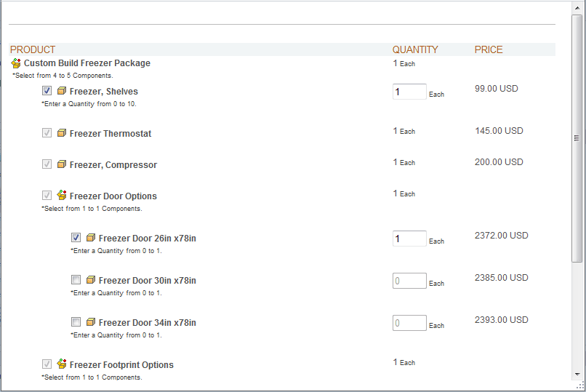Screen dimensions: 586x392
Task: Click the Freezer Door 34in x78in label
Action: click(148, 323)
